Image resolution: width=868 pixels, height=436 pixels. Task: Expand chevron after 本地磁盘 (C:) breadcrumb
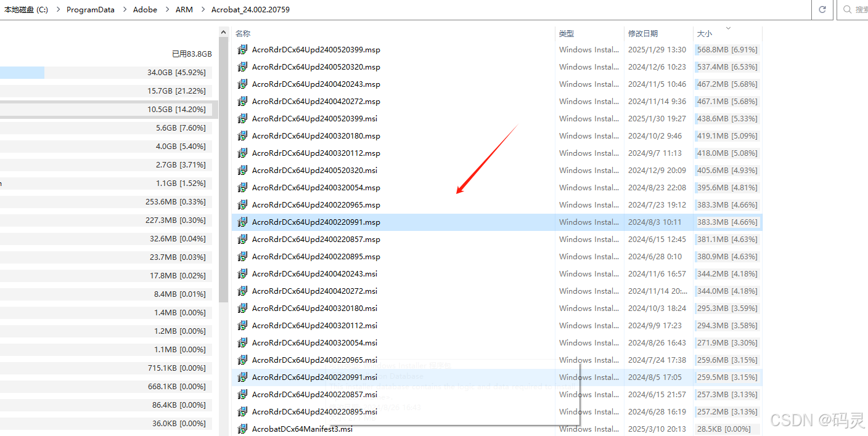[x=57, y=10]
